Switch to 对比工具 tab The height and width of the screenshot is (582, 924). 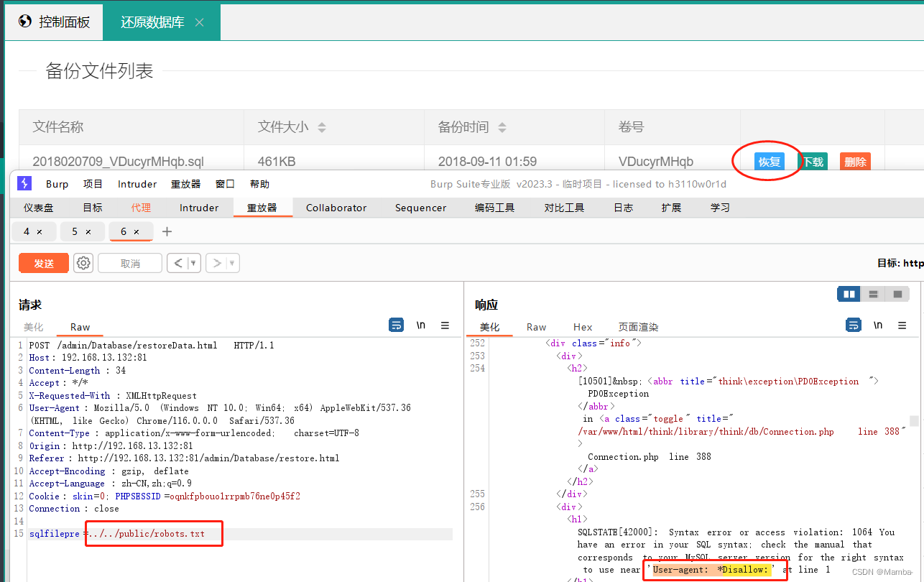click(565, 208)
